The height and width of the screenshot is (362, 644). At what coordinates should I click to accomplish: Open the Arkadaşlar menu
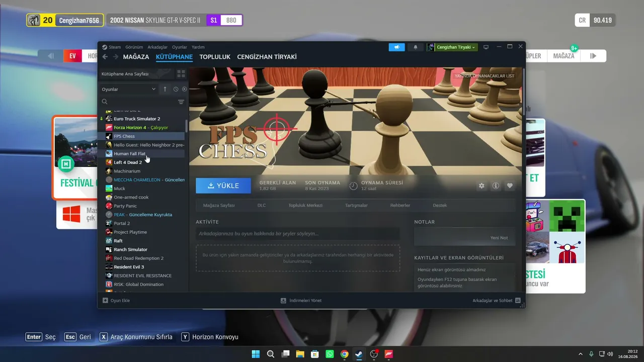pos(157,47)
